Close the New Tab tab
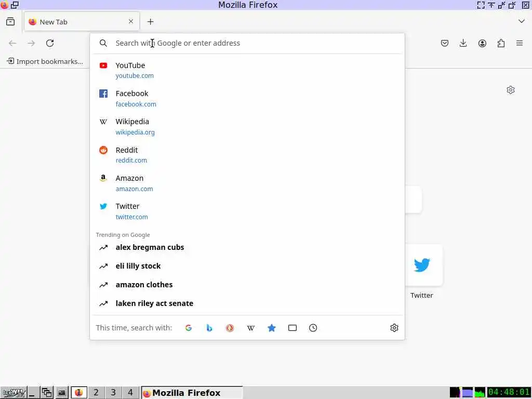 click(131, 21)
